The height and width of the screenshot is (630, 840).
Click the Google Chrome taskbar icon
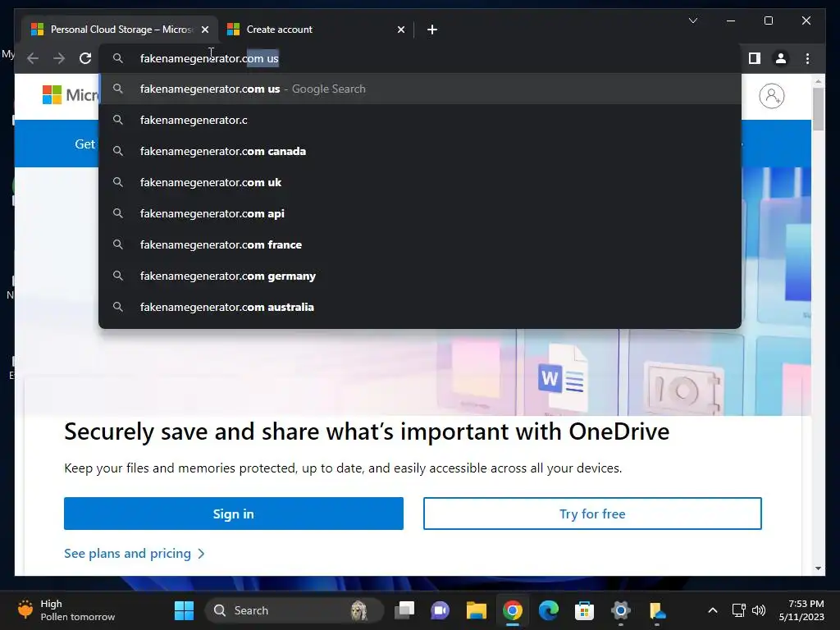point(512,610)
